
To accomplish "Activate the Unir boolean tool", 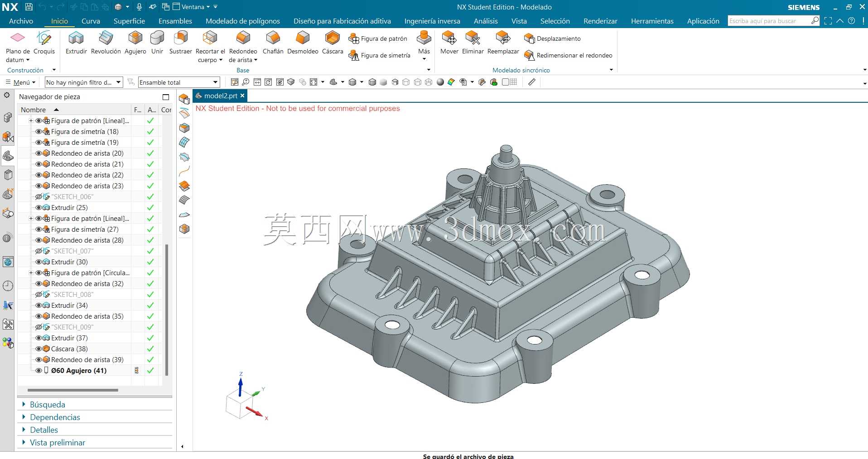I will 157,43.
